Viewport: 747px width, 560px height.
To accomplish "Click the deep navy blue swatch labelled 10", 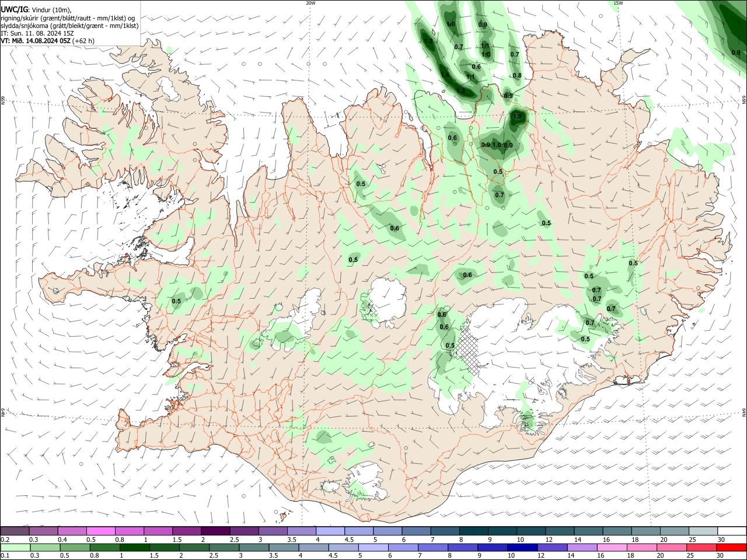I will [x=522, y=548].
